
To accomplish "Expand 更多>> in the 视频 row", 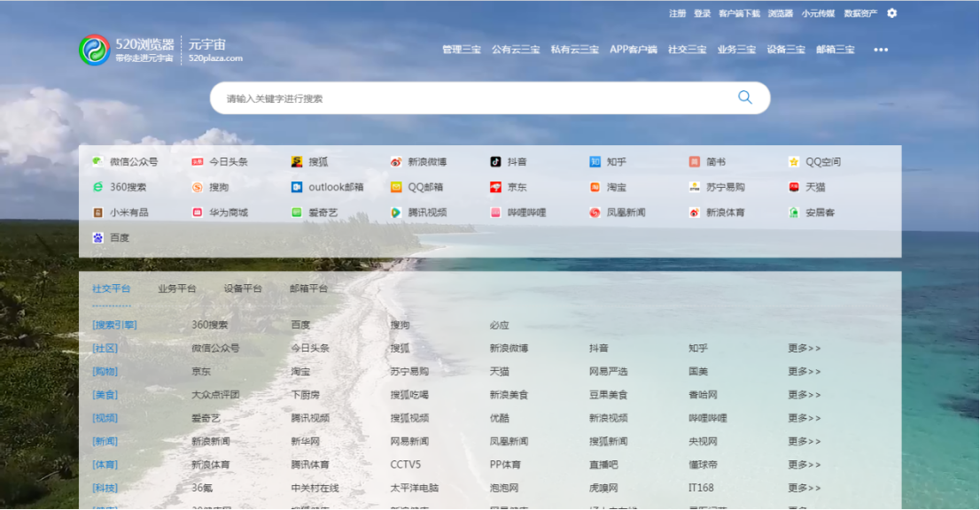I will 805,418.
